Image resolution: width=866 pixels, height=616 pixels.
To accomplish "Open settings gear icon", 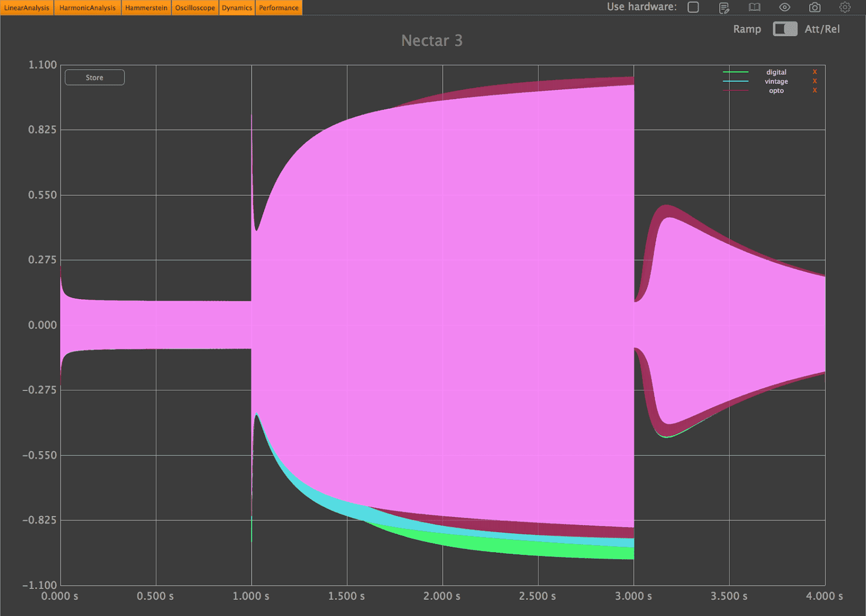I will point(845,8).
